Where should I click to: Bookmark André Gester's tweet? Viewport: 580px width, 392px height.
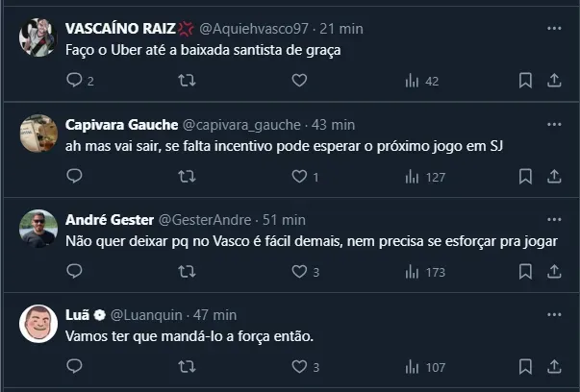(525, 272)
